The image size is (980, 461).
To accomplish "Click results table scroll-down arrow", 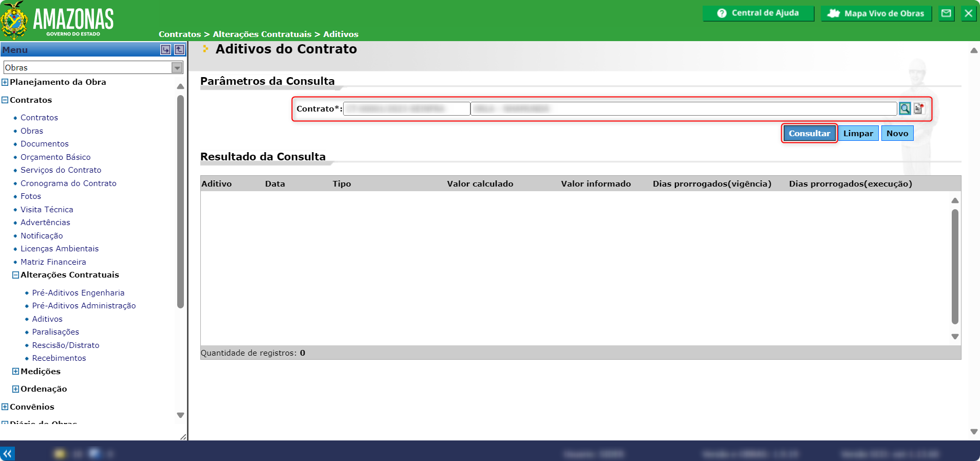I will click(x=955, y=337).
